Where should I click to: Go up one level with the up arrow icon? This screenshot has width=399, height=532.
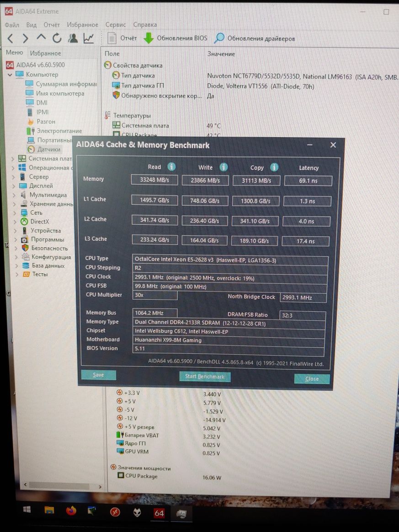click(x=41, y=37)
